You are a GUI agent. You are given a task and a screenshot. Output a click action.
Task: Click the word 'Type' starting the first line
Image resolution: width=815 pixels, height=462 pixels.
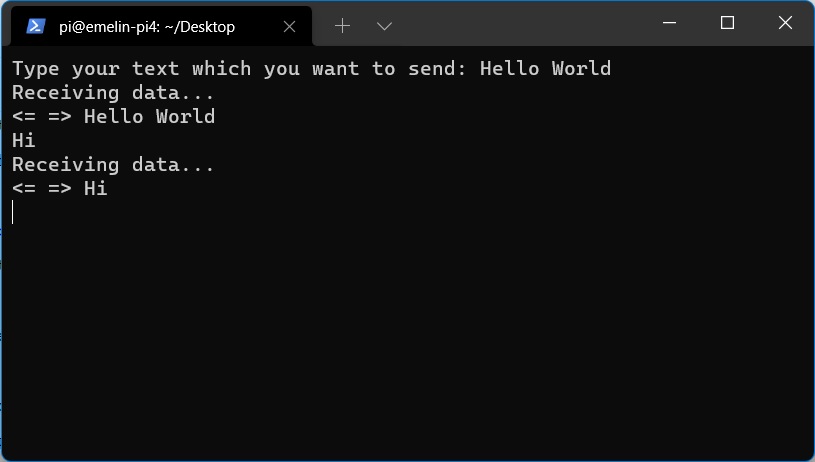click(36, 69)
